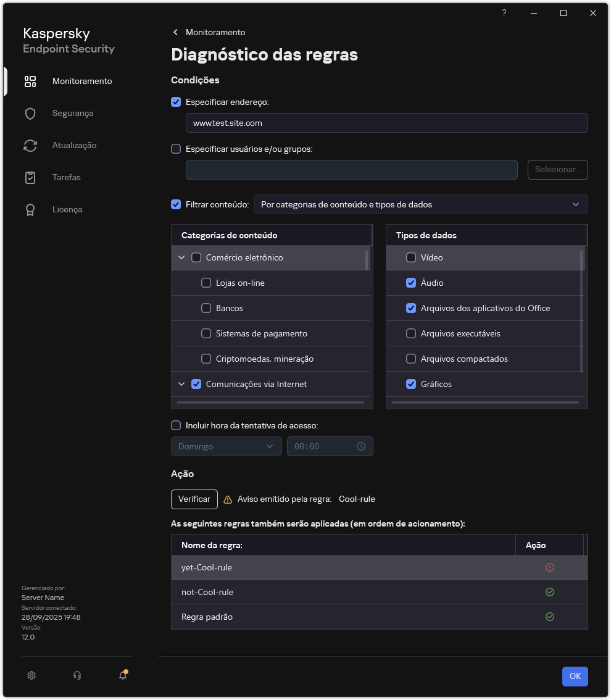Image resolution: width=611 pixels, height=700 pixels.
Task: Check the Vídeo data type
Action: 410,257
